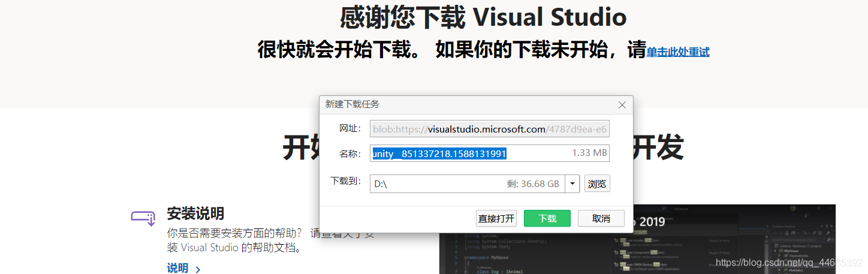Open the 说明 link under 安装说明
This screenshot has height=274, width=868.
click(x=177, y=268)
